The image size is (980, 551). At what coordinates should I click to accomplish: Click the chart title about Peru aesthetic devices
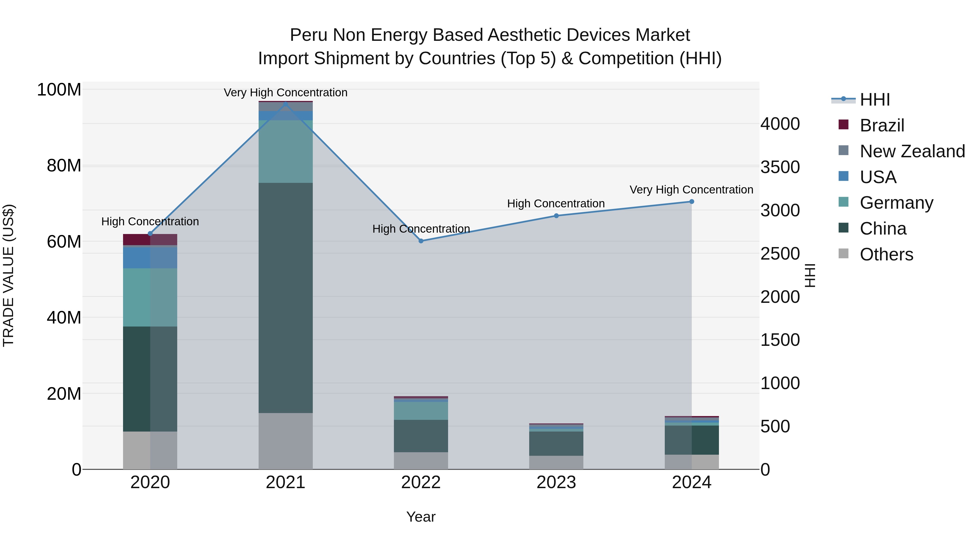pyautogui.click(x=490, y=46)
